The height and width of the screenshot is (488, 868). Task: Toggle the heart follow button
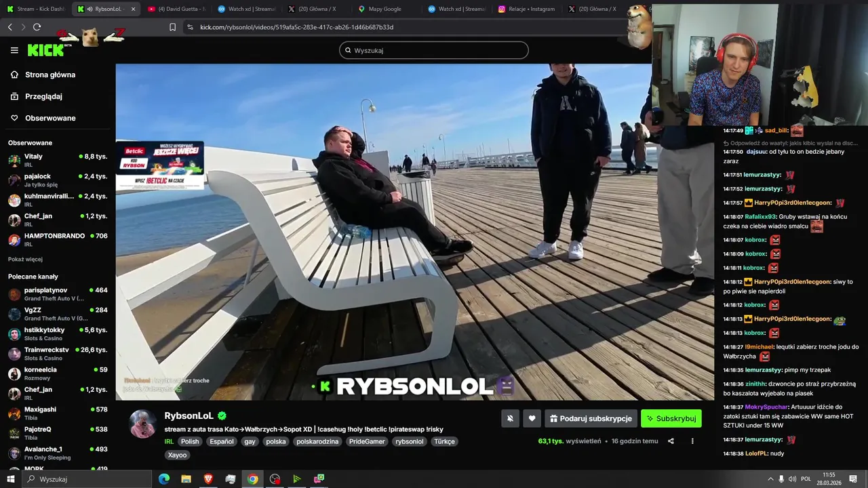pyautogui.click(x=532, y=419)
